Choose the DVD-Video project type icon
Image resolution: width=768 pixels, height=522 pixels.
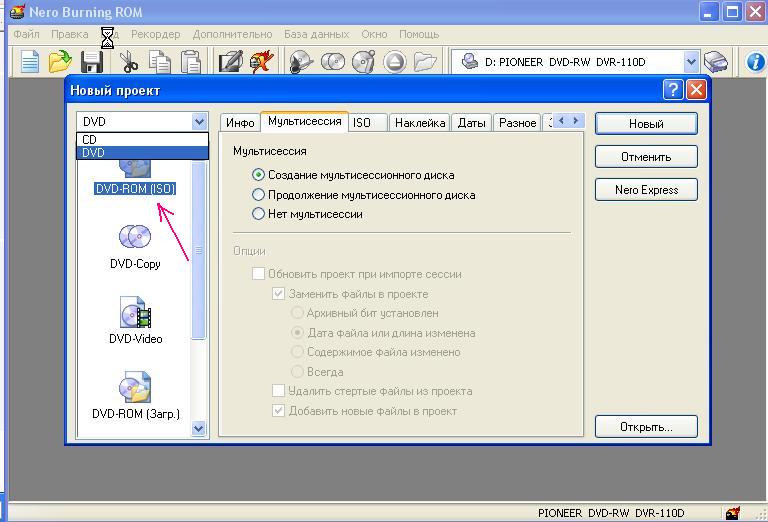(135, 320)
